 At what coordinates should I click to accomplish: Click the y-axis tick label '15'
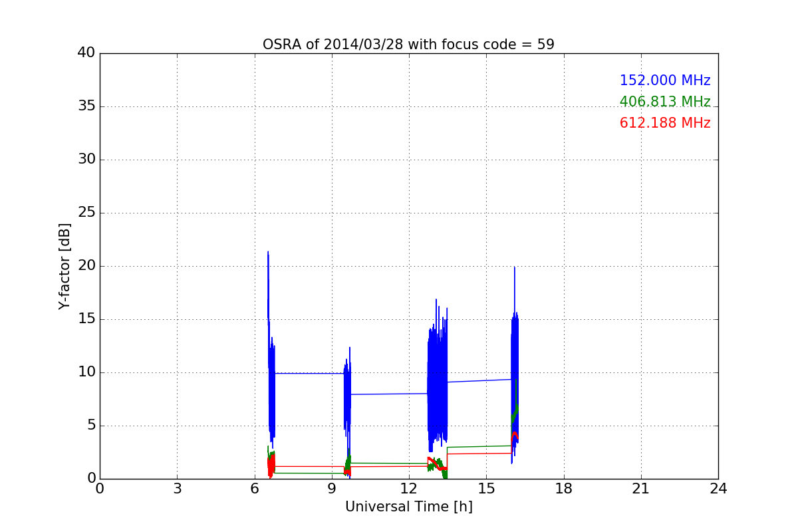86,319
